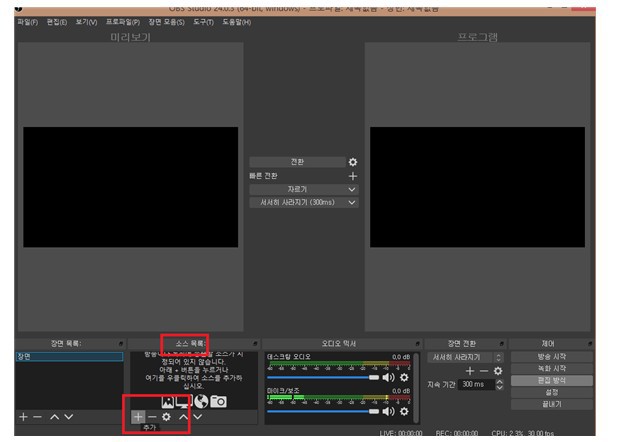Viewport: 620px width, 442px height.
Task: Toggle the 편집 방식 studio mode button
Action: [x=551, y=381]
